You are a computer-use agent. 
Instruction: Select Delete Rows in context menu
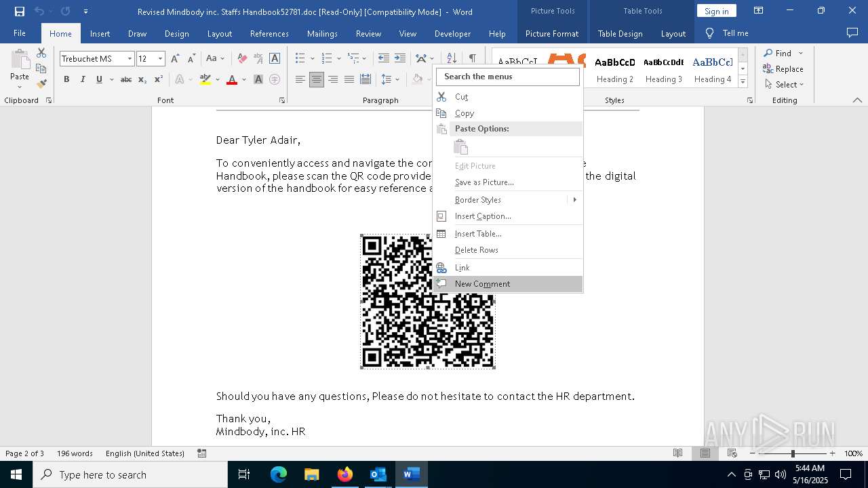click(508, 250)
